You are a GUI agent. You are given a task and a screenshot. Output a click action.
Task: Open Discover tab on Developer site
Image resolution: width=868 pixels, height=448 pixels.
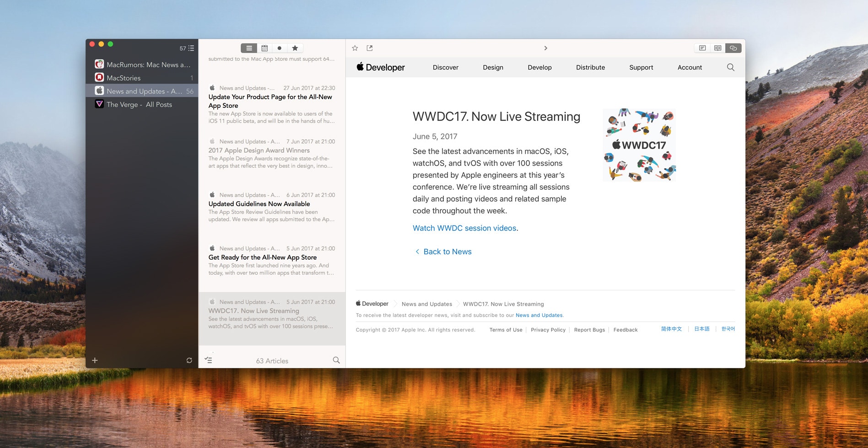[446, 67]
